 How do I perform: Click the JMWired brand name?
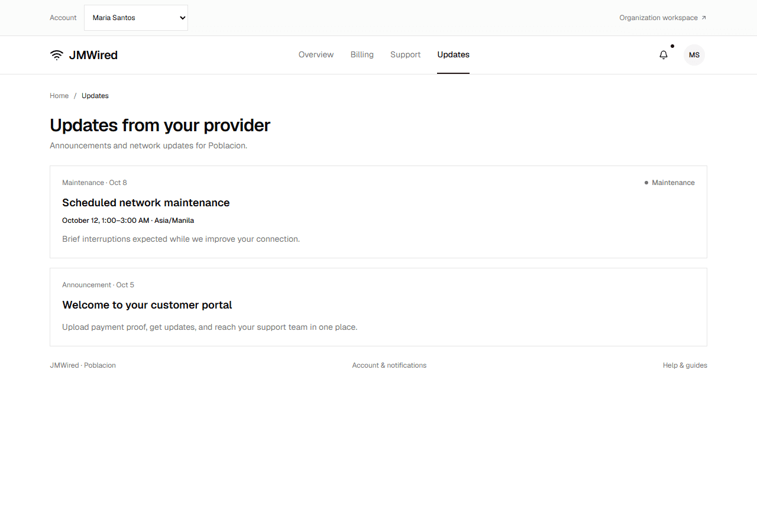(93, 55)
